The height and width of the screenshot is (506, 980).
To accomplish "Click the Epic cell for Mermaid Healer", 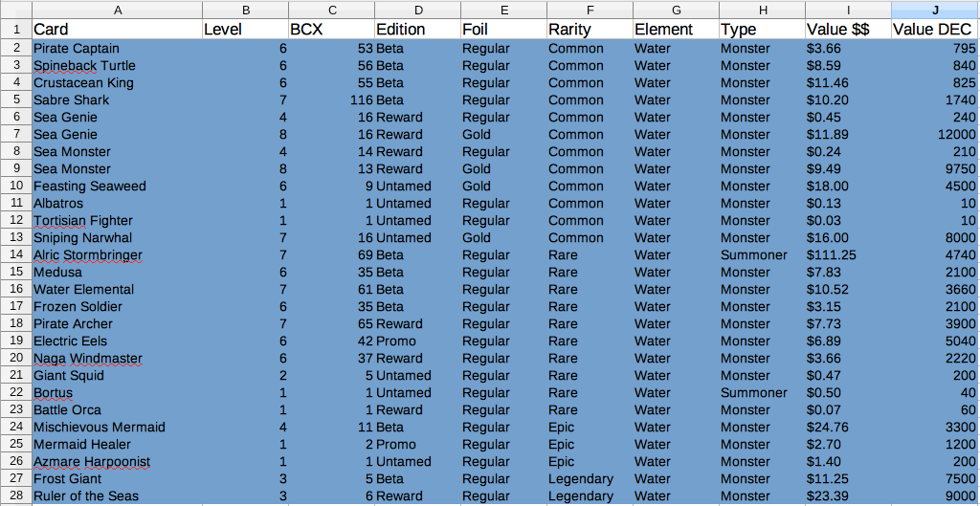I will pyautogui.click(x=590, y=445).
